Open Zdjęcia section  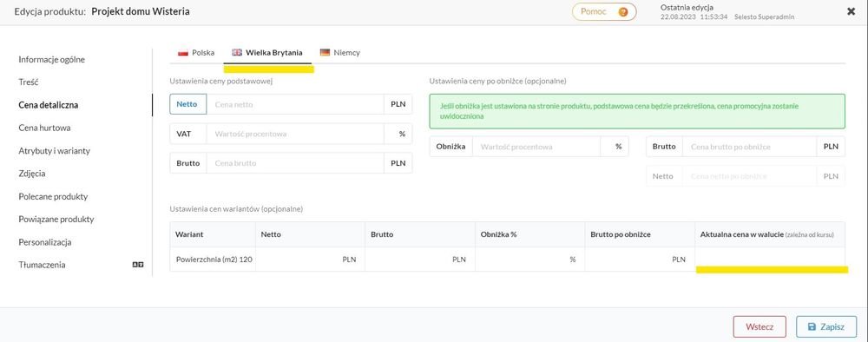[x=31, y=174]
